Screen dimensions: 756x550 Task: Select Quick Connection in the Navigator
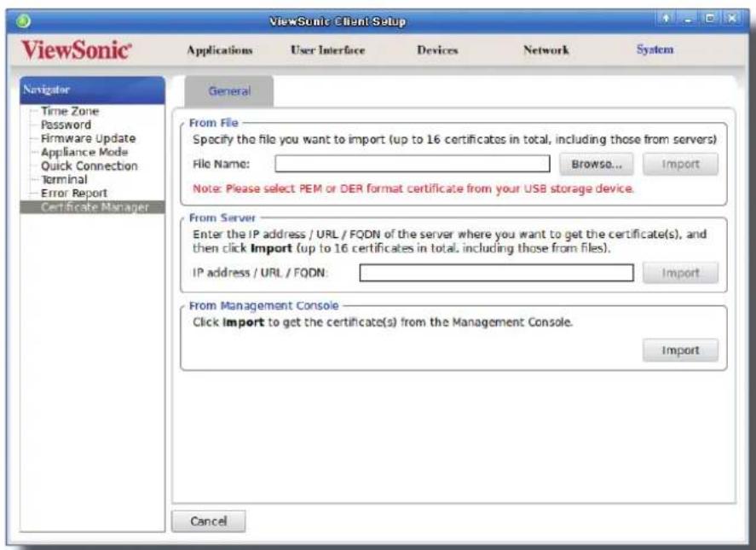tap(89, 166)
